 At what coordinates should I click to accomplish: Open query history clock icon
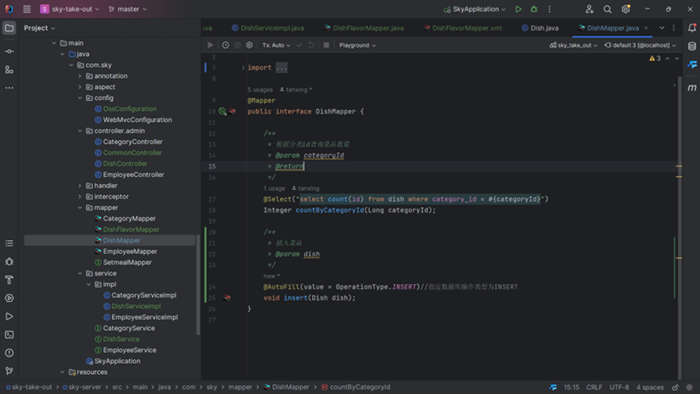pyautogui.click(x=225, y=45)
